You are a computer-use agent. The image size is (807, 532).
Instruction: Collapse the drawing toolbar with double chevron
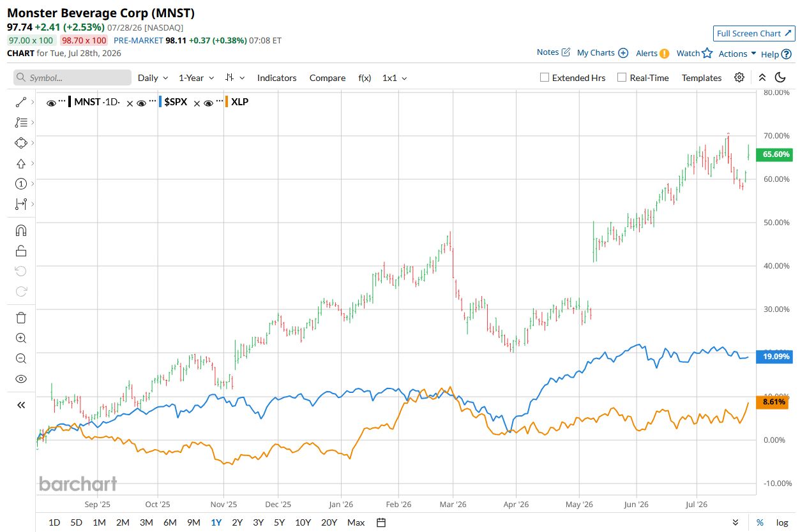20,405
